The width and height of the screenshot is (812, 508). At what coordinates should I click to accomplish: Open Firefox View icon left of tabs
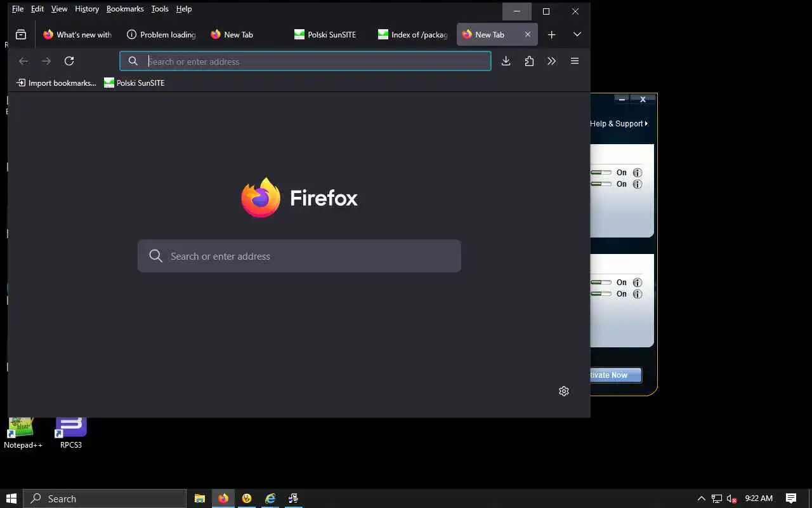(21, 35)
